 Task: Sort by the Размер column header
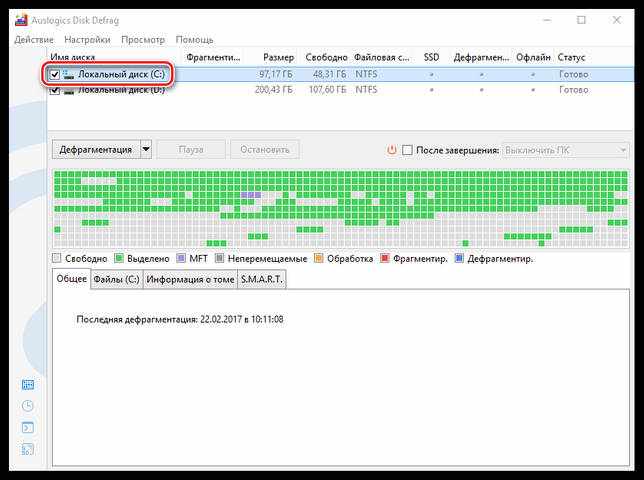click(278, 57)
